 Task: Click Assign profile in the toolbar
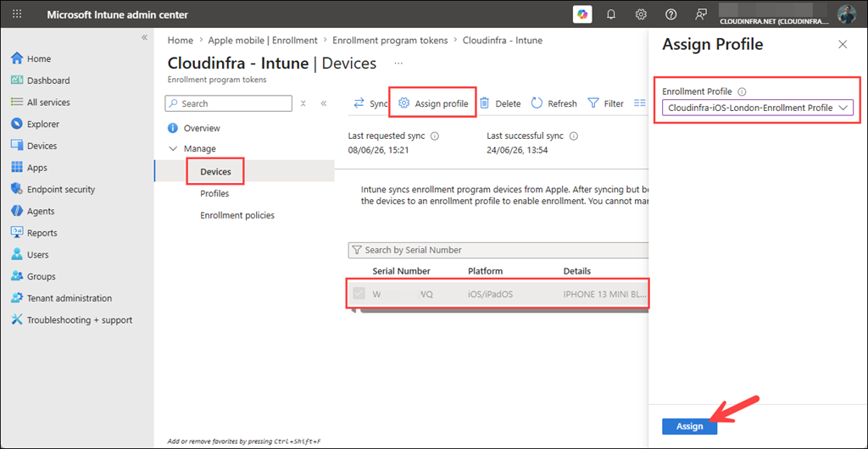[x=433, y=103]
